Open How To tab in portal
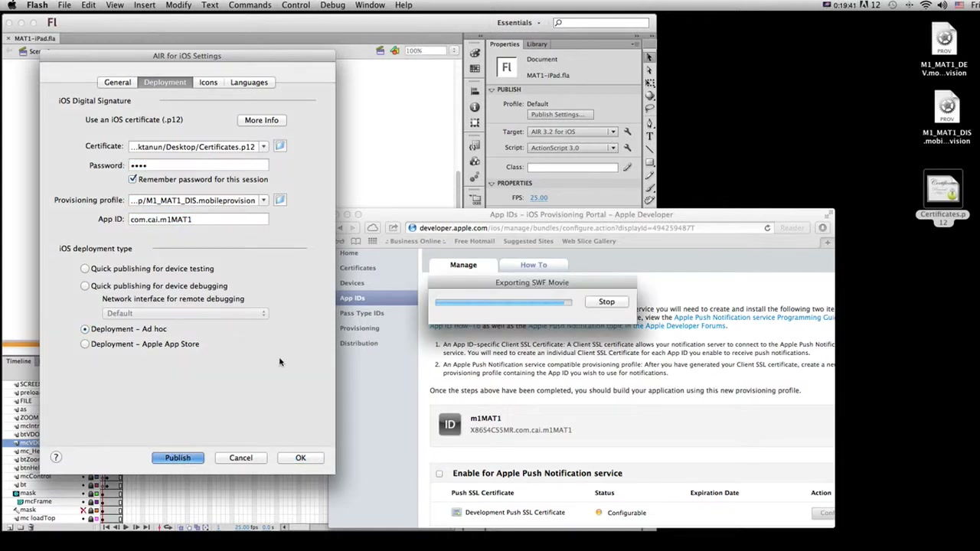980x551 pixels. pyautogui.click(x=534, y=265)
